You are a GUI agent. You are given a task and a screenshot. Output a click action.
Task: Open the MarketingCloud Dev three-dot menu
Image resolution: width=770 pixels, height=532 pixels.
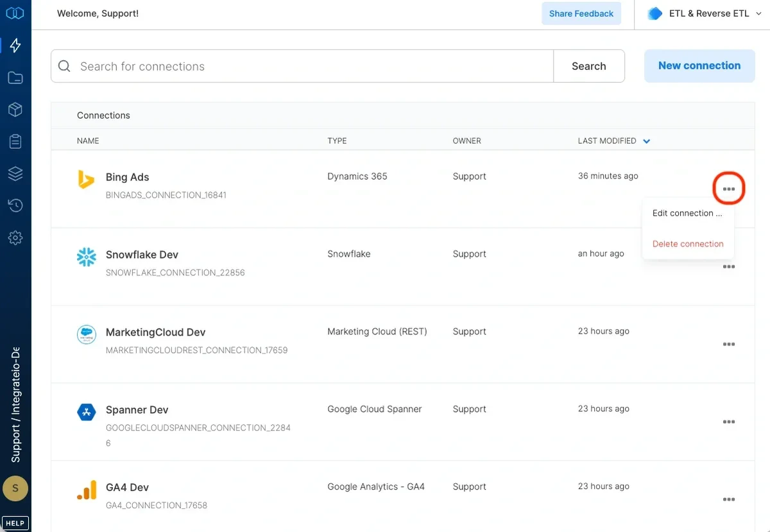729,345
